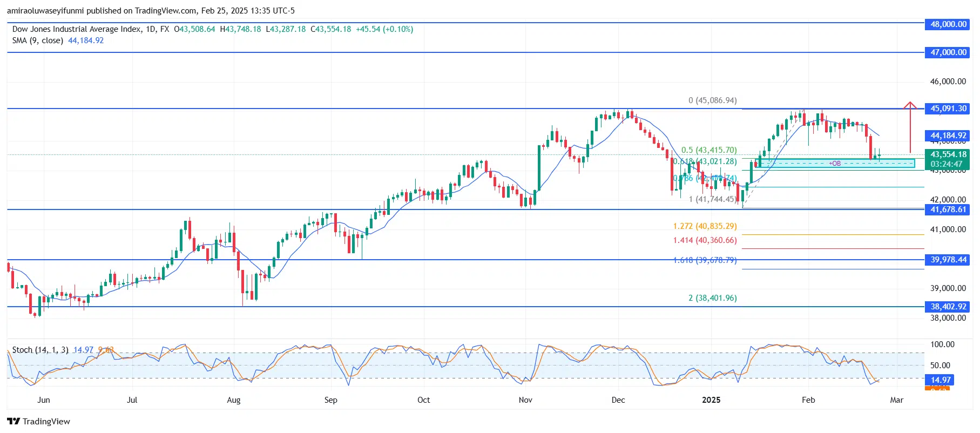Click the 38,402.92 price level tag
This screenshot has height=433, width=980.
[948, 307]
